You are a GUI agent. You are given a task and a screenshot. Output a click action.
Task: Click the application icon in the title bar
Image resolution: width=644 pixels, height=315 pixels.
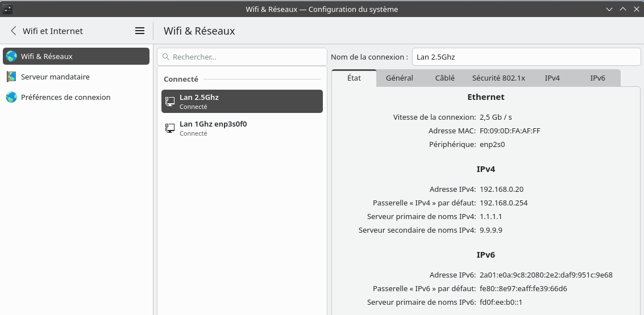(8, 9)
